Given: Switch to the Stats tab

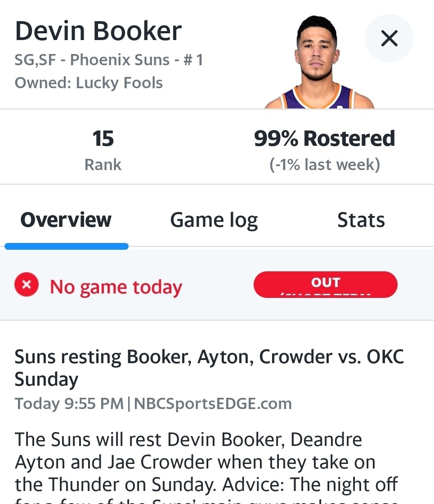Looking at the screenshot, I should 361,220.
